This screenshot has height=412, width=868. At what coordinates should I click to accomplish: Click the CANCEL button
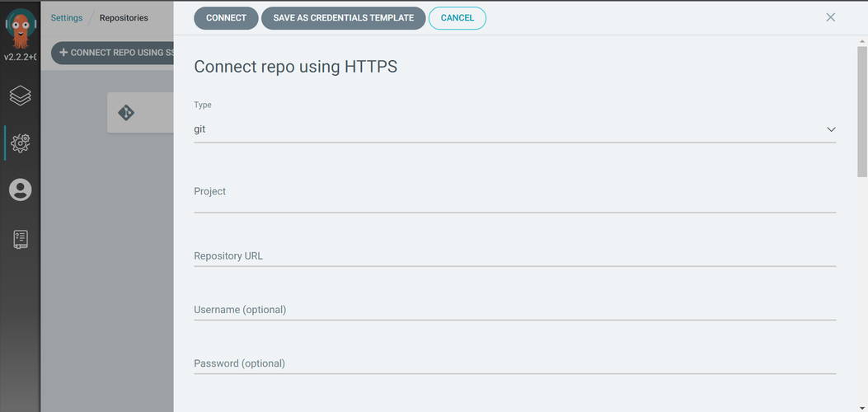(x=457, y=17)
